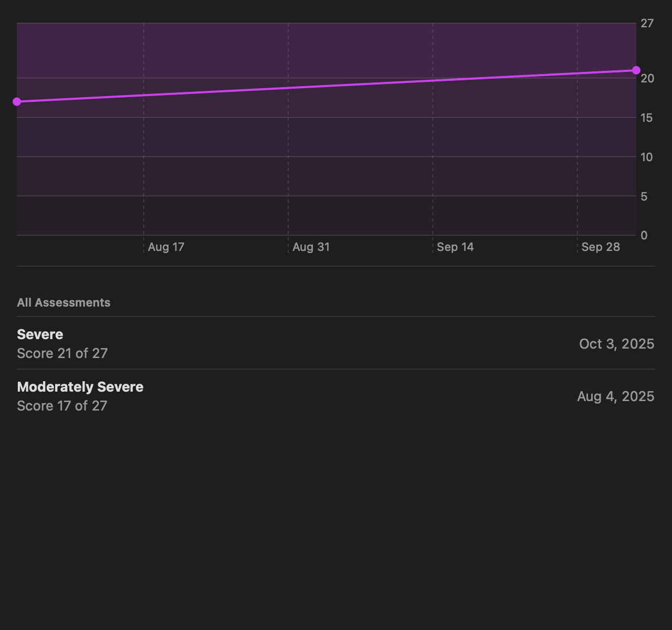
Task: Click the Aug 31 axis label
Action: [311, 247]
